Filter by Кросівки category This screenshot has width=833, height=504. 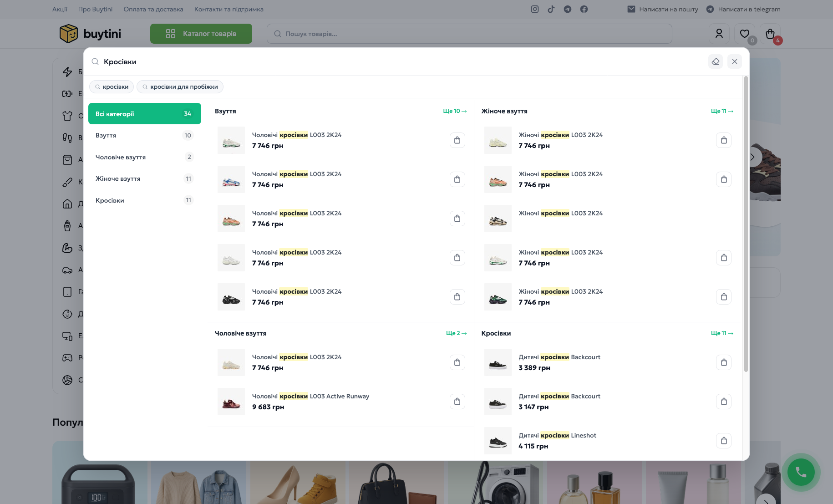(145, 200)
